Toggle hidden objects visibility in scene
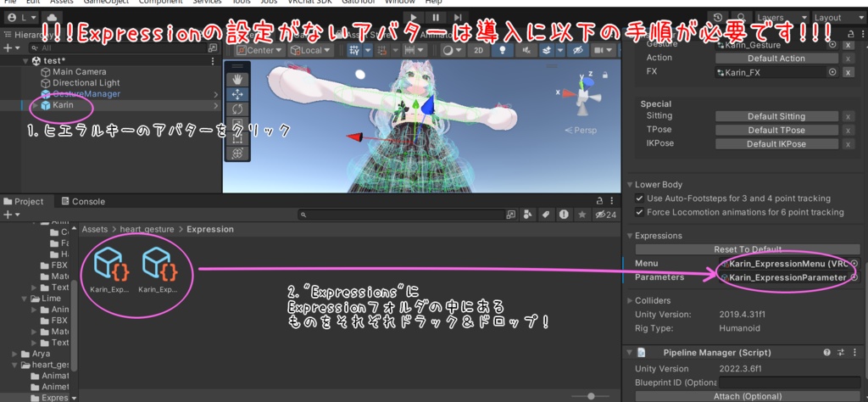868x402 pixels. pyautogui.click(x=578, y=50)
